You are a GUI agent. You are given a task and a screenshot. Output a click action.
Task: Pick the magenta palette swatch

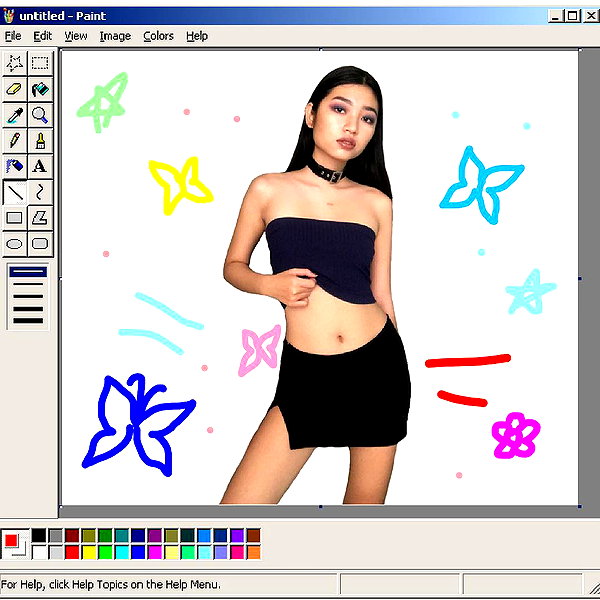click(155, 552)
